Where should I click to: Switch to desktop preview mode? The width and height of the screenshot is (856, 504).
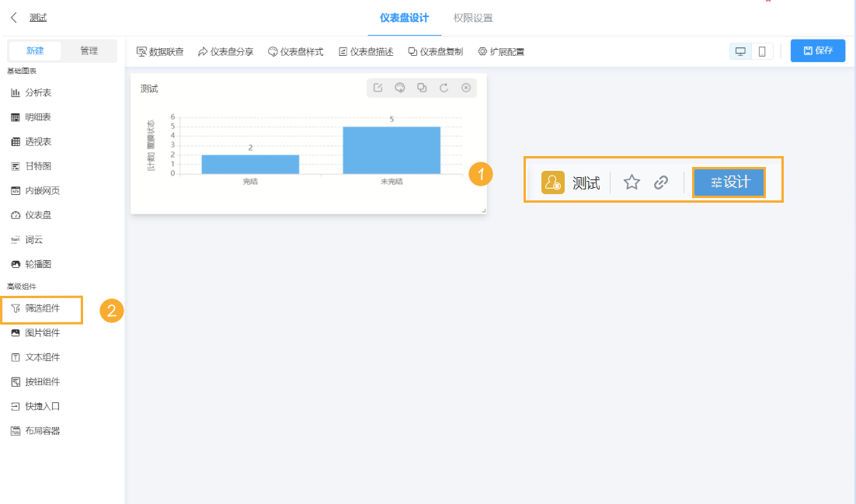tap(740, 50)
